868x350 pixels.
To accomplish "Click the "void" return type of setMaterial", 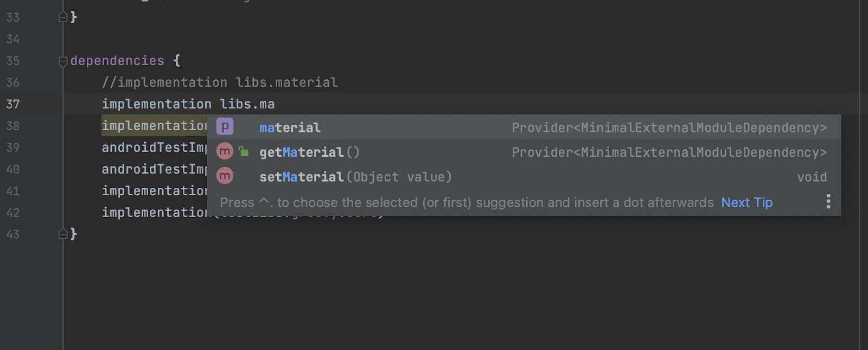I will point(812,176).
